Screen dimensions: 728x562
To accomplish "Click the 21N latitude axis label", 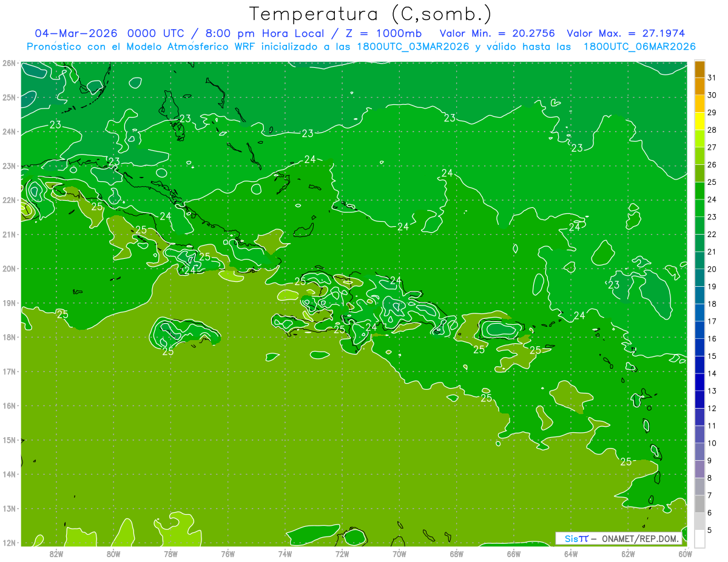I will 9,234.
